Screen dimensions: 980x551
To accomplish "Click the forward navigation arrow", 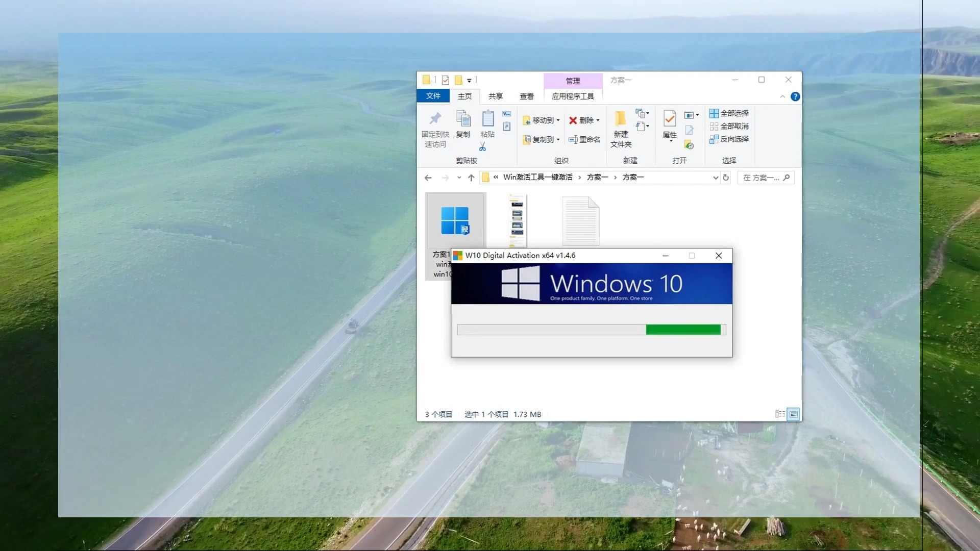I will pos(445,178).
